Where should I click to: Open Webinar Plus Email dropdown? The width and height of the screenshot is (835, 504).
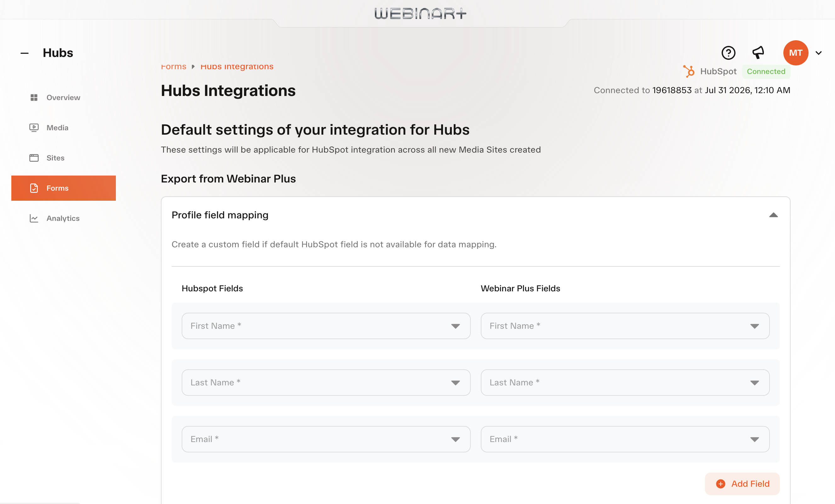click(625, 439)
